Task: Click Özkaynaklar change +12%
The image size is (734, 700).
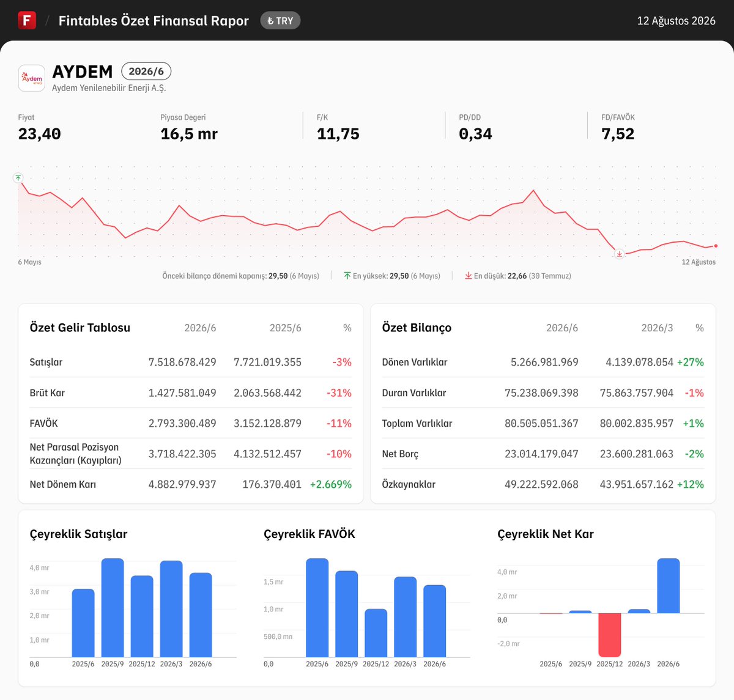Action: (691, 484)
